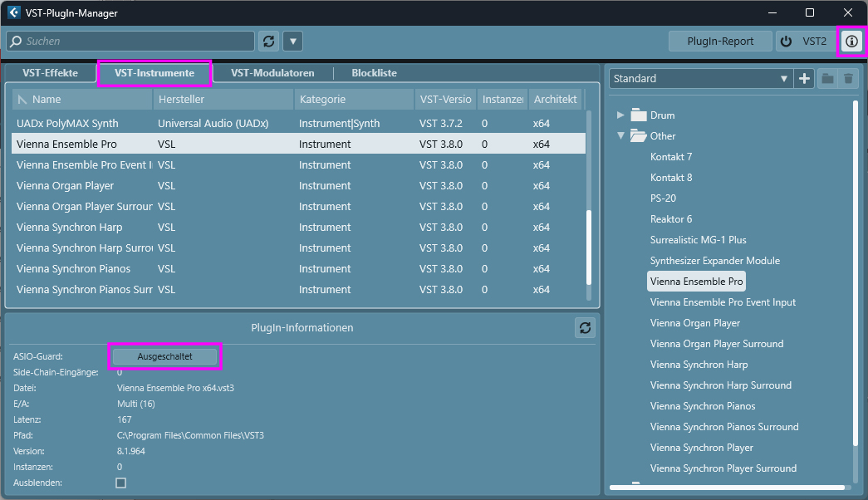
Task: Sort list by Hersteller column header
Action: 223,99
